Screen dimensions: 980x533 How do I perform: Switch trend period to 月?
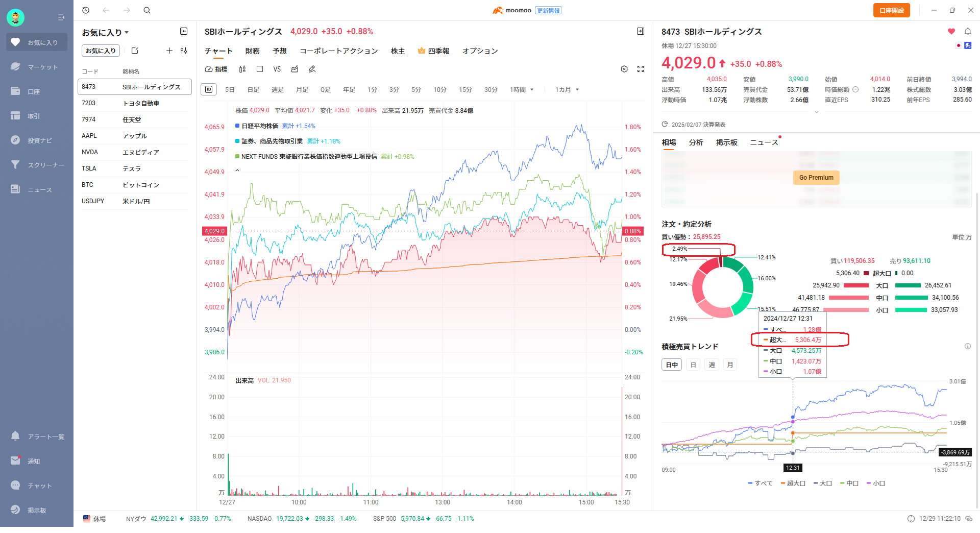point(730,365)
